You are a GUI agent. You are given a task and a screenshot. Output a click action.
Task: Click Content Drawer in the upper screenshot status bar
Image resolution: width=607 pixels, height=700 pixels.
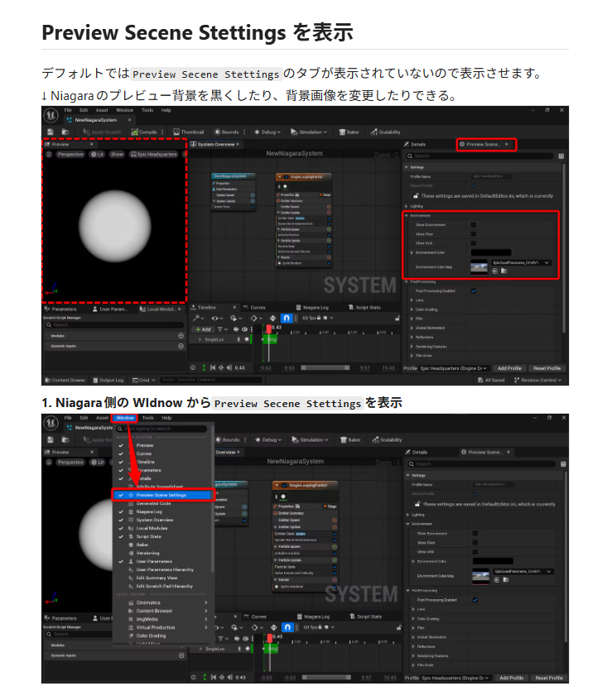65,380
